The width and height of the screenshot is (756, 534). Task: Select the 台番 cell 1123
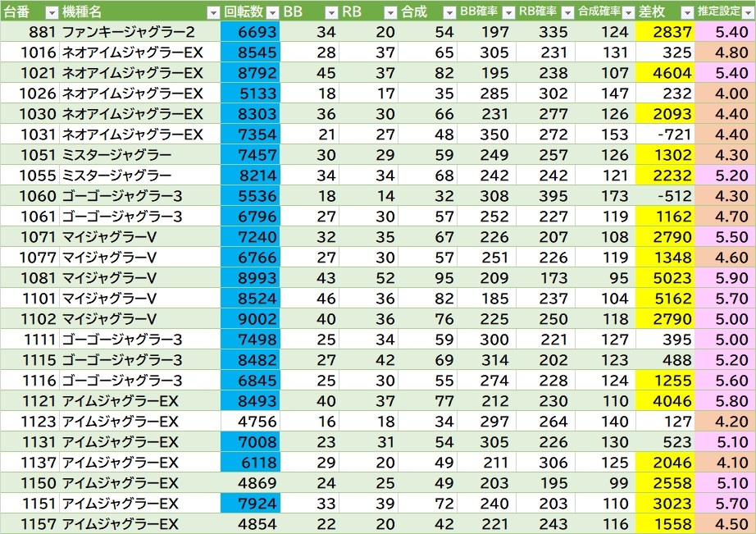(30, 421)
